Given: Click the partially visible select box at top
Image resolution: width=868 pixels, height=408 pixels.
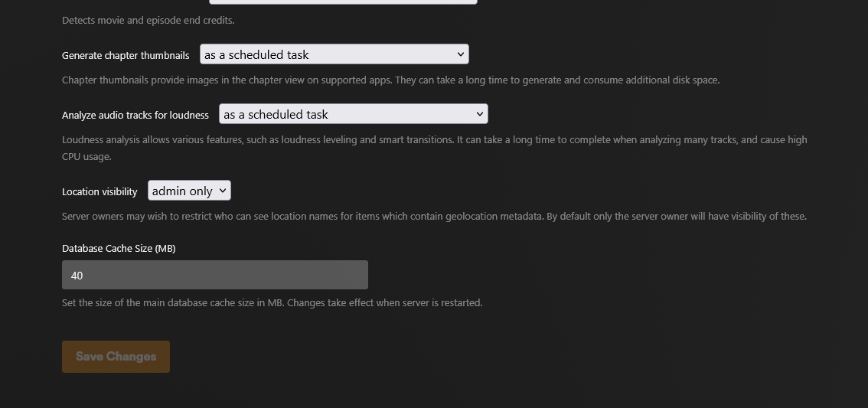Looking at the screenshot, I should (343, 2).
